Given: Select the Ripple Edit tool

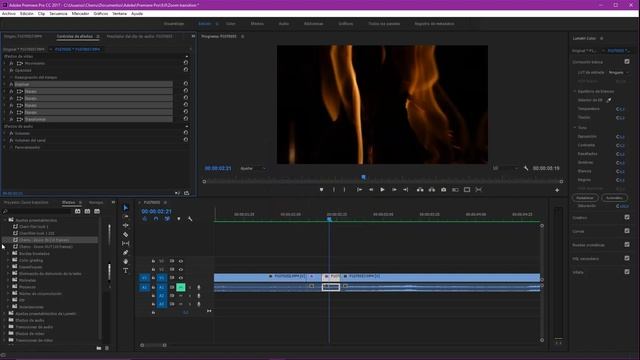Looking at the screenshot, I should [x=126, y=225].
